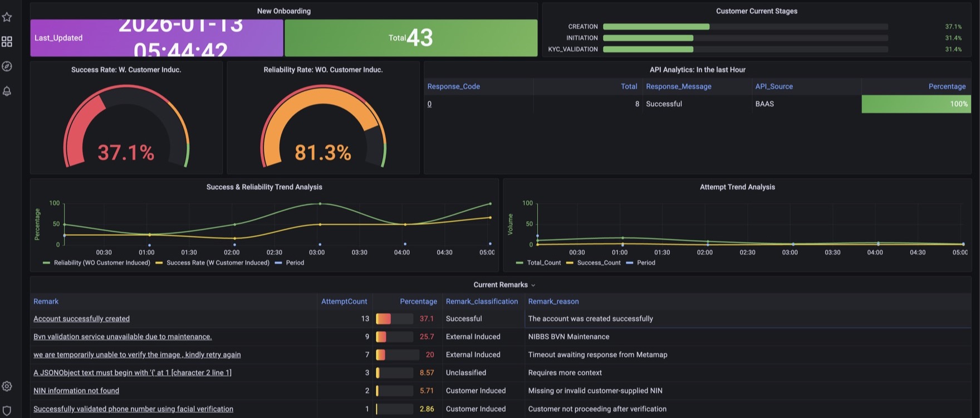Click the 8.57 percentage bar cell
Screen dimensions: 980x418
click(x=408, y=373)
